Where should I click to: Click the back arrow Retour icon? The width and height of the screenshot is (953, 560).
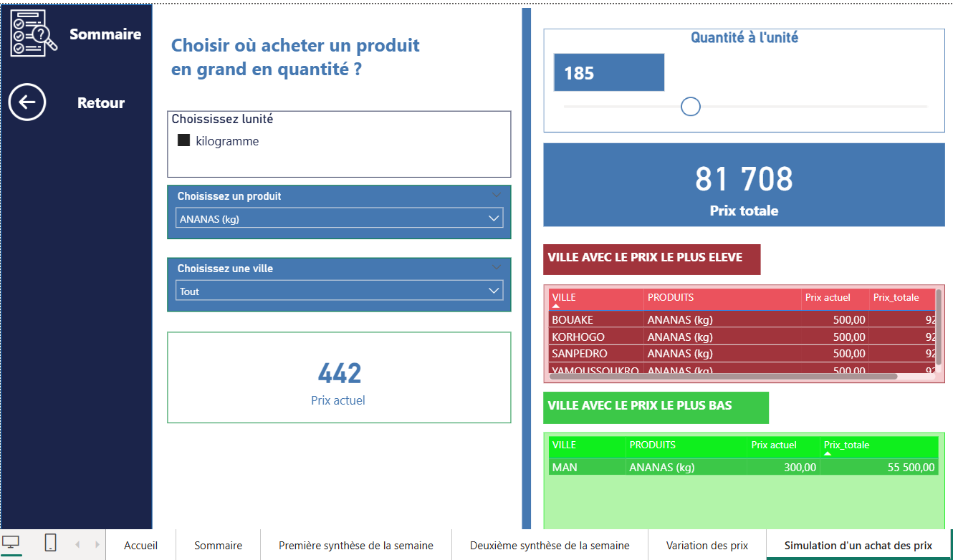tap(27, 102)
